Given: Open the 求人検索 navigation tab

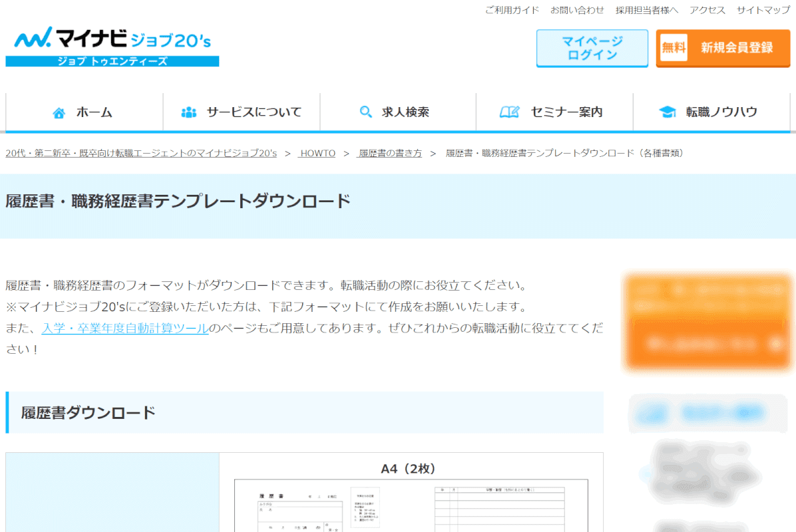Looking at the screenshot, I should pos(398,112).
